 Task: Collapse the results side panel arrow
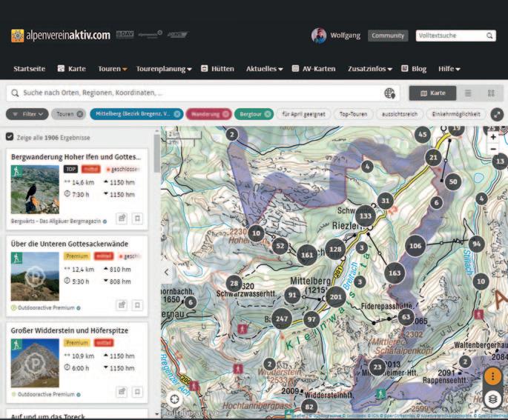point(167,272)
